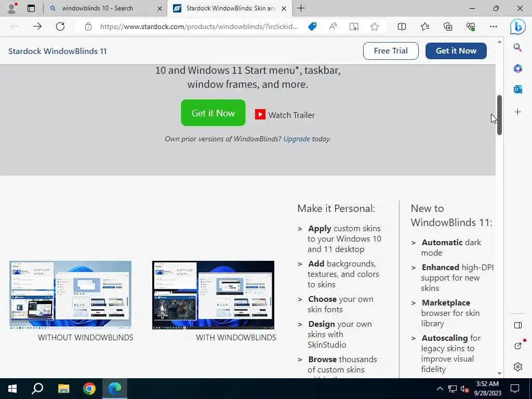Enter Immersive Reader mode
532x399 pixels.
pyautogui.click(x=354, y=26)
